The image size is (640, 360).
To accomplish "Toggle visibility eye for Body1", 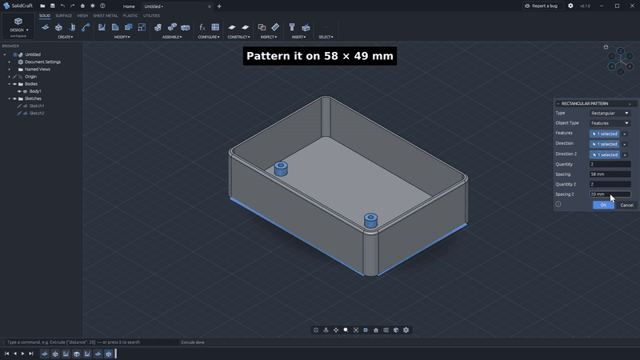I will tap(19, 91).
